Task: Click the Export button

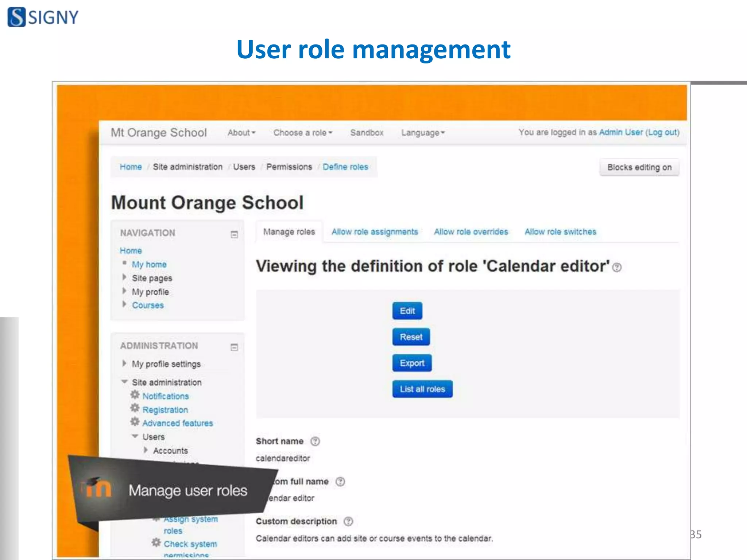Action: tap(412, 363)
